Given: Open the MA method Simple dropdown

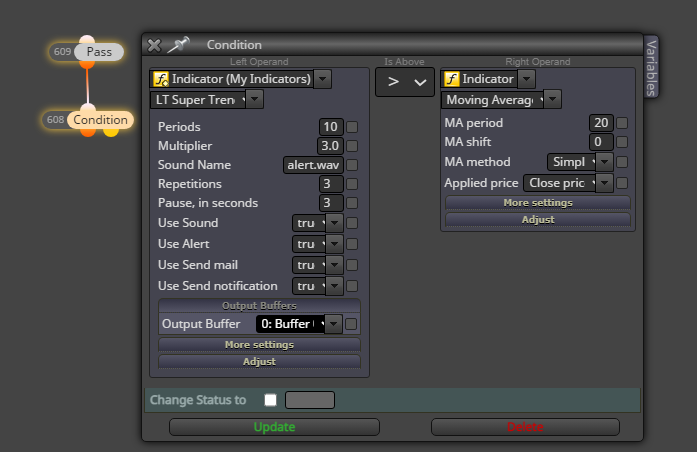Looking at the screenshot, I should [604, 162].
